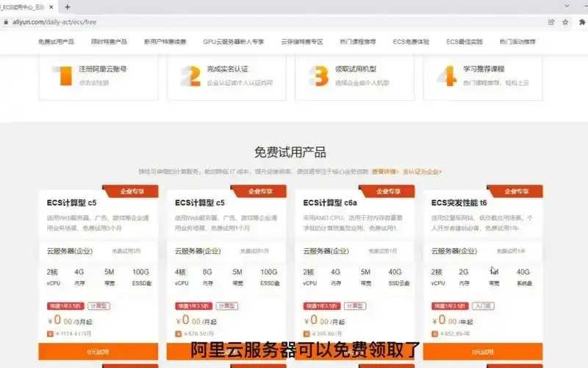Open the ECS计算型 c6a card title
Viewport: 588px width, 368px height.
(330, 203)
